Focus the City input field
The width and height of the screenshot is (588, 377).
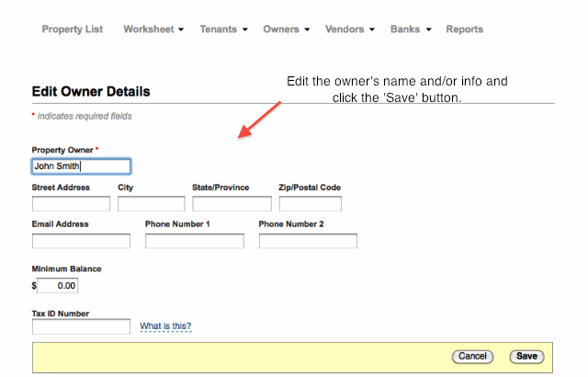151,204
